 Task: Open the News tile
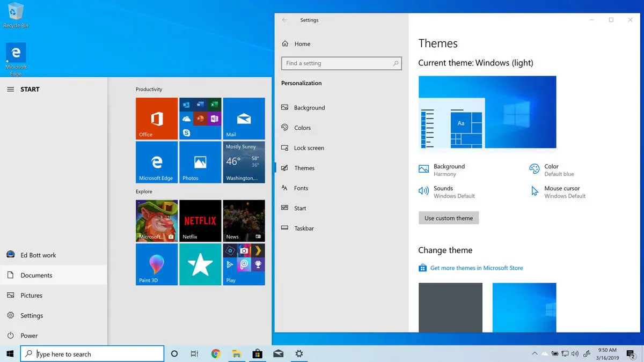[244, 220]
